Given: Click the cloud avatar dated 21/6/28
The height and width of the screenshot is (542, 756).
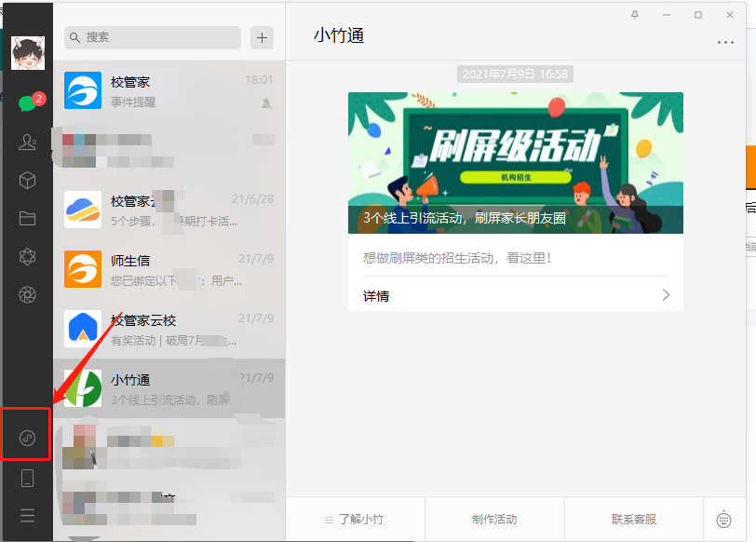Looking at the screenshot, I should coord(83,210).
